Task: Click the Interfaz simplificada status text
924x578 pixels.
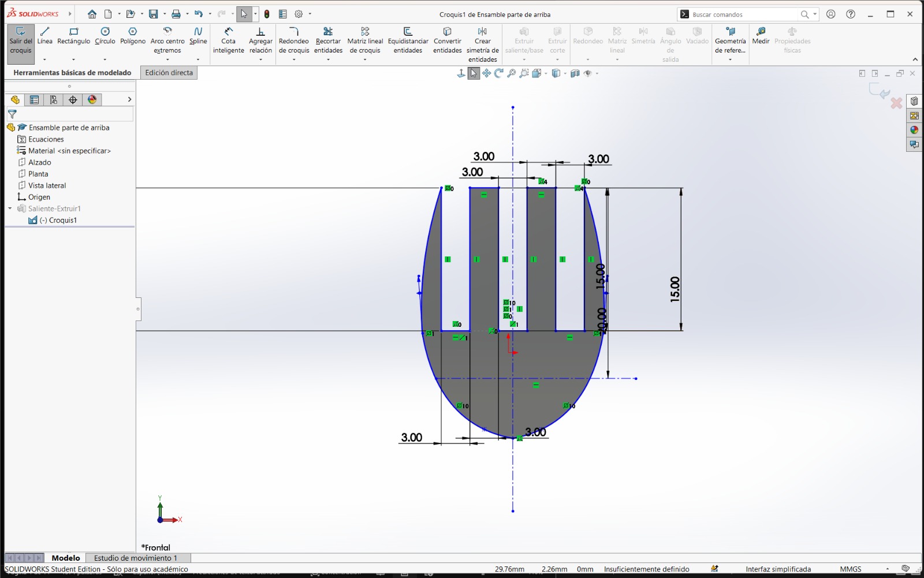Action: [778, 569]
